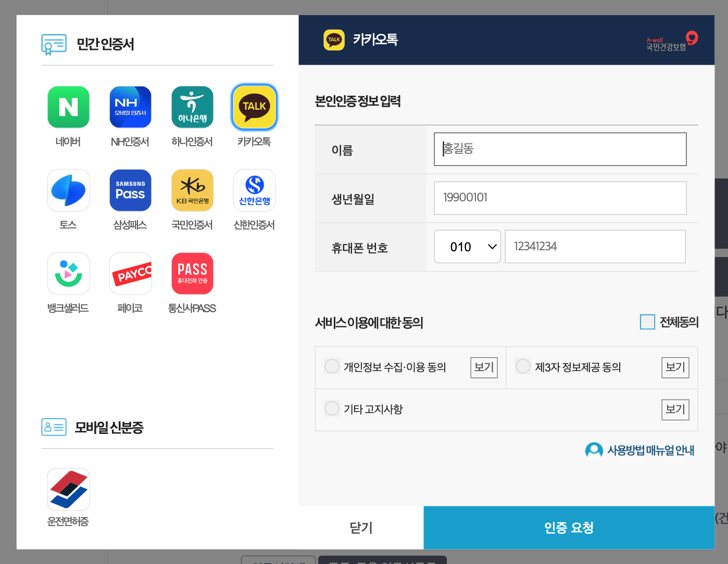Click the 삼성패스 label text
Screen dimensions: 728x564
click(x=130, y=225)
